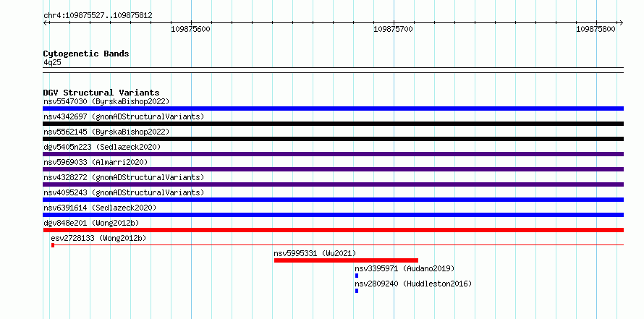The image size is (644, 319).
Task: Open variant dgv5405n223 (Sedlazeck2020) label
Action: click(x=102, y=147)
